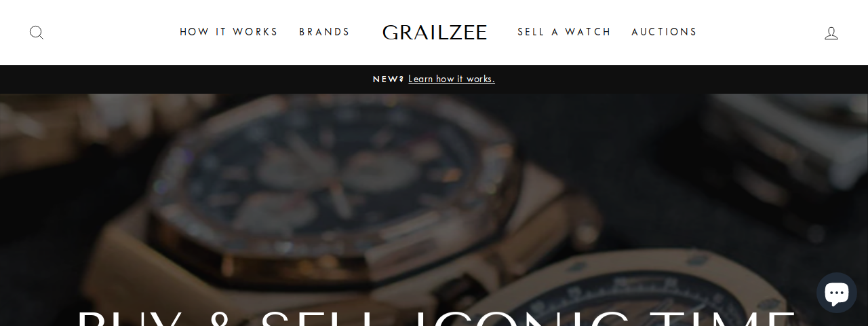Open the AUCTIONS navigation item

[664, 32]
